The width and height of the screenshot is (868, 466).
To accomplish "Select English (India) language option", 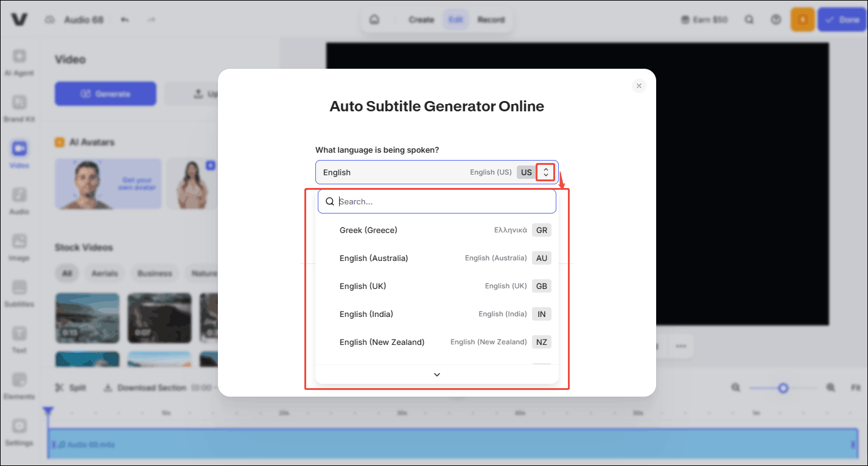I will [436, 314].
